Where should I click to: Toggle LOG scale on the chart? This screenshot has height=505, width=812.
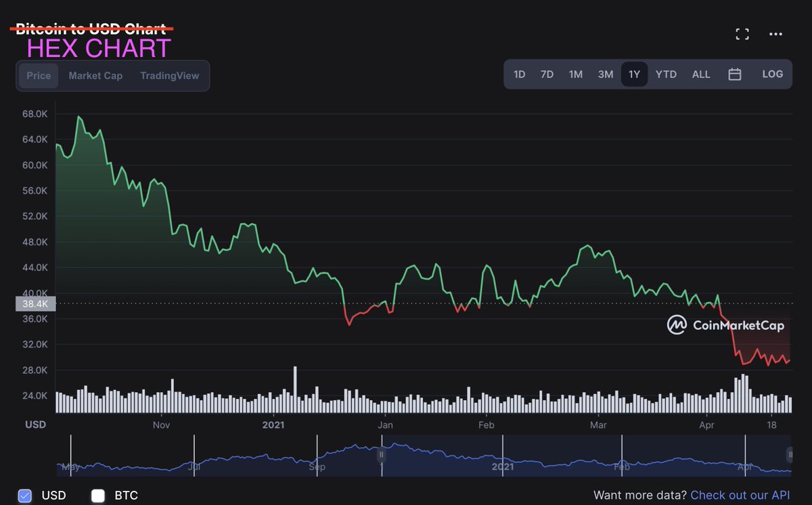[x=772, y=74]
